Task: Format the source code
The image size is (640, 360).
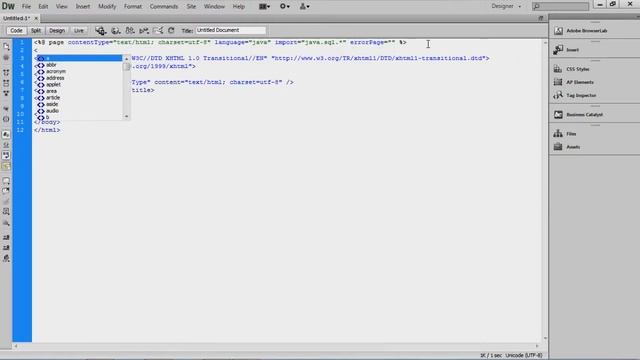Action: [x=6, y=258]
